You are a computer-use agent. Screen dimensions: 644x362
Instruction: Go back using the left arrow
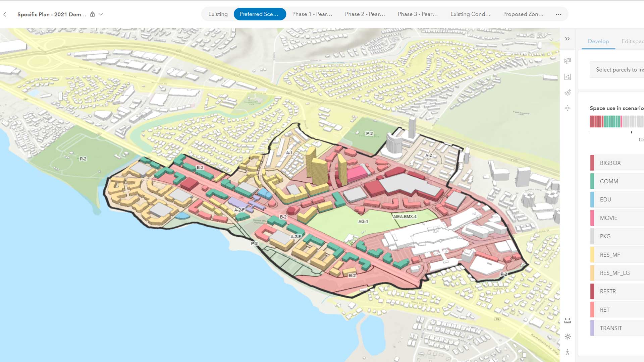point(5,14)
